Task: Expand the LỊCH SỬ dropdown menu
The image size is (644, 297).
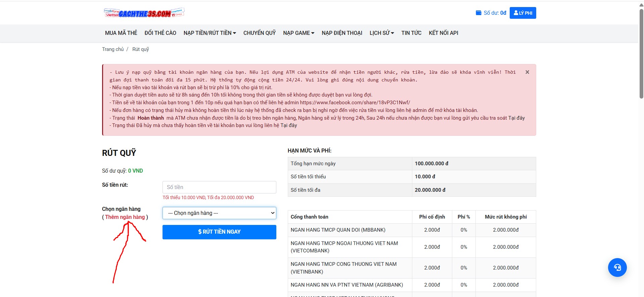Action: tap(382, 33)
